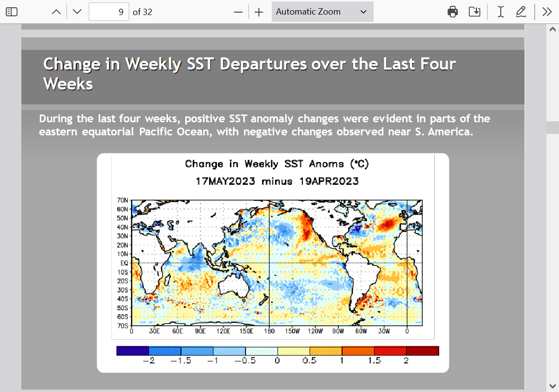Click the dark purple legend swatch below -2
The height and width of the screenshot is (392, 559).
pos(132,351)
